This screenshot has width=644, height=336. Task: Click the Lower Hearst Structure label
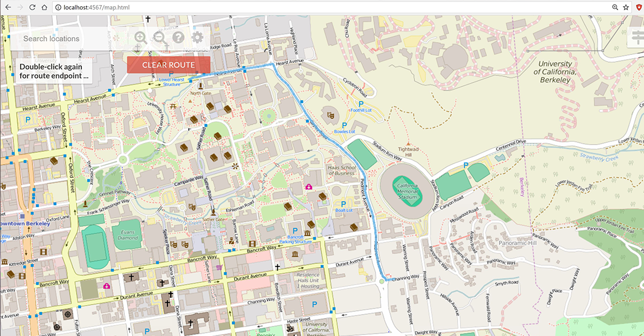[x=172, y=82]
